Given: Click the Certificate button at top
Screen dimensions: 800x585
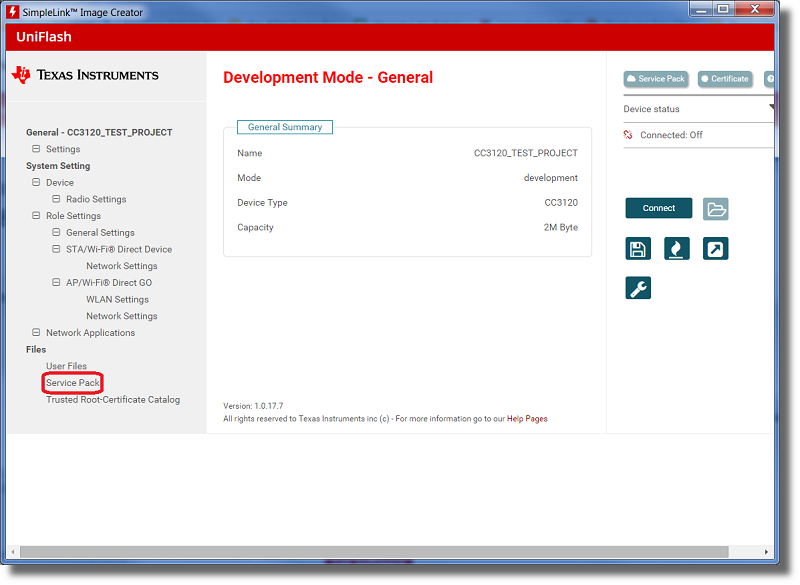Looking at the screenshot, I should coord(725,79).
